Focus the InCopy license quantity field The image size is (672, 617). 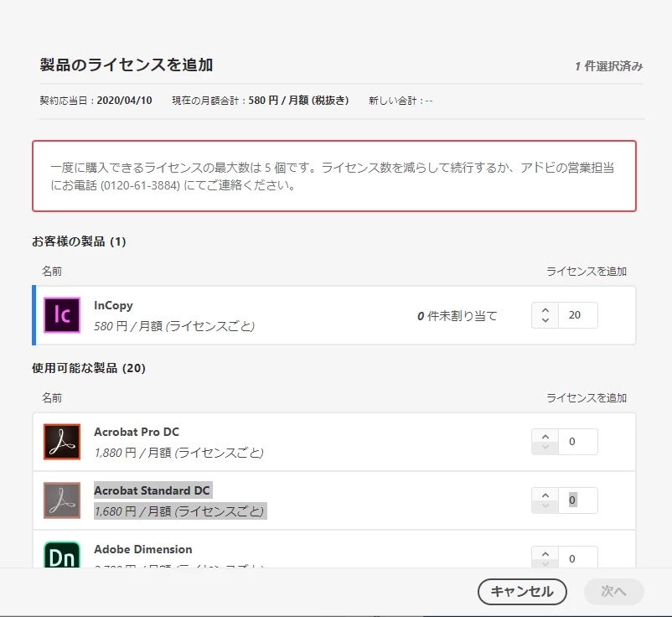coord(577,315)
